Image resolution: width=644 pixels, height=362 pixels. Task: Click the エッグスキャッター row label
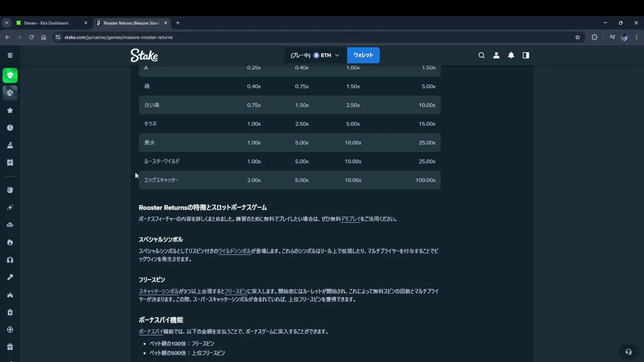[x=162, y=180]
